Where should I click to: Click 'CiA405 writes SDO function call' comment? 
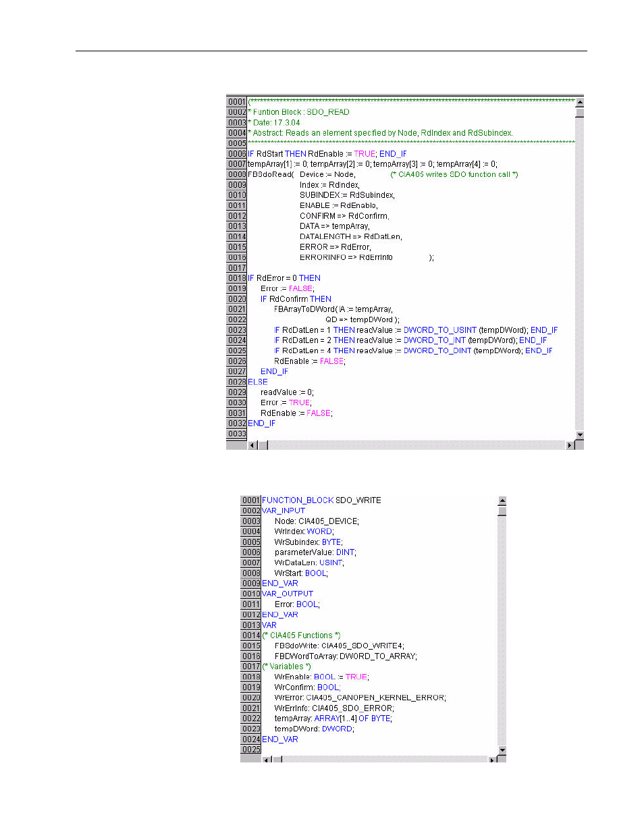(x=454, y=174)
